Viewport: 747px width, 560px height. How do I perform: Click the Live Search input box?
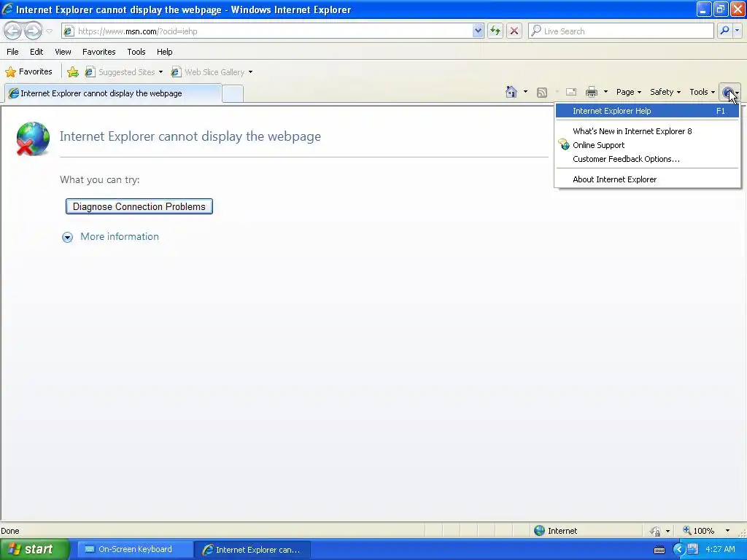point(621,31)
